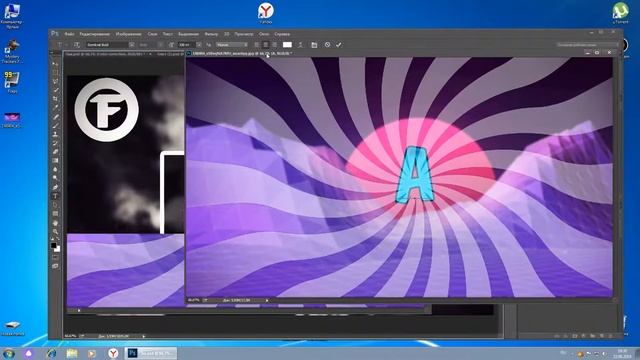Open the font size dropdown arrow
Image resolution: width=640 pixels, height=360 pixels.
[x=198, y=45]
